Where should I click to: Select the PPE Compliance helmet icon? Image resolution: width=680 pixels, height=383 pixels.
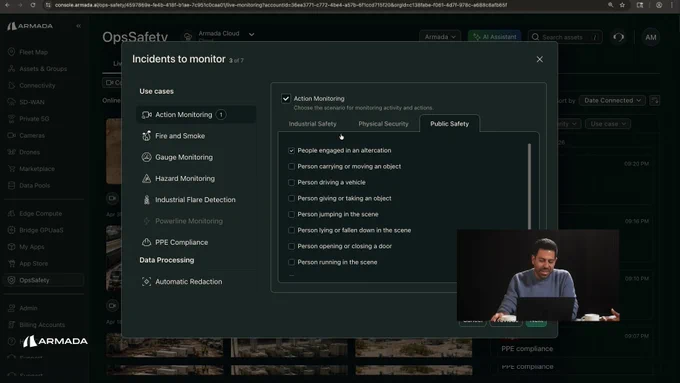(147, 242)
